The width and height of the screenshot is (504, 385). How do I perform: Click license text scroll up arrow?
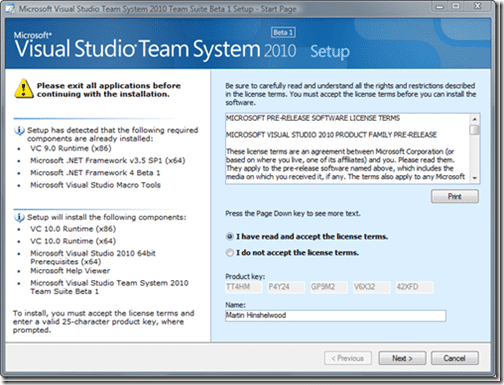coord(474,119)
